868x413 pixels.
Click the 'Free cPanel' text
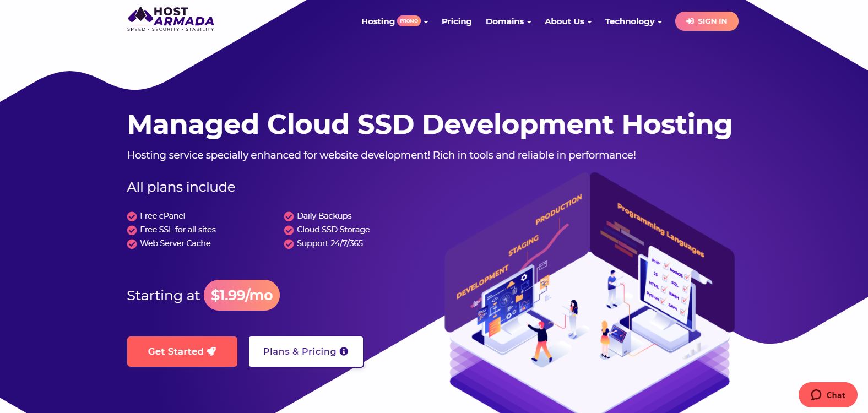pyautogui.click(x=162, y=216)
